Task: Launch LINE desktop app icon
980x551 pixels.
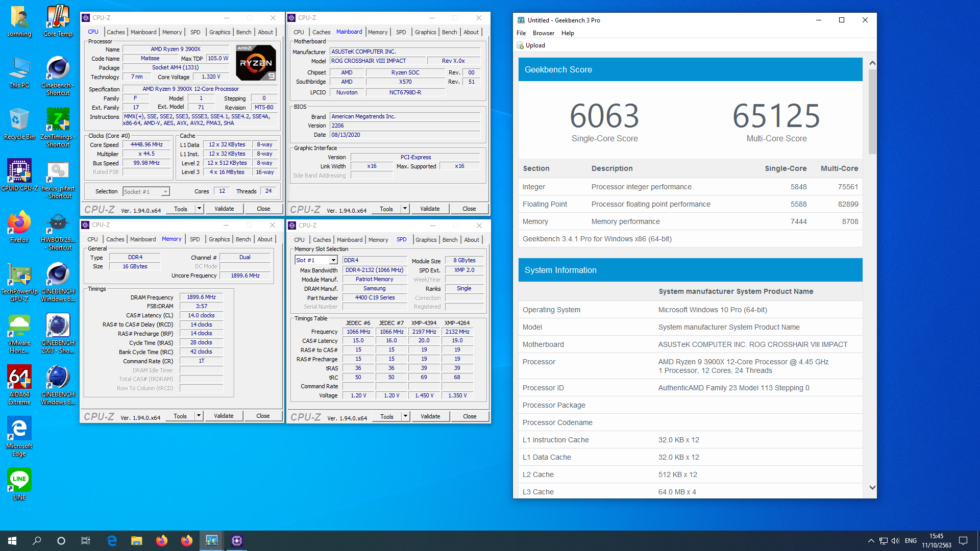Action: (19, 485)
